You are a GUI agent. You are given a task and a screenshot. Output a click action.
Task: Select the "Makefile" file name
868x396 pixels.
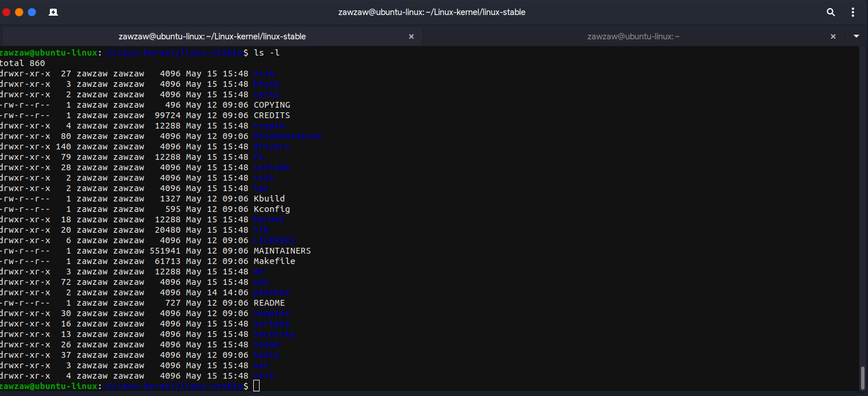pos(275,261)
